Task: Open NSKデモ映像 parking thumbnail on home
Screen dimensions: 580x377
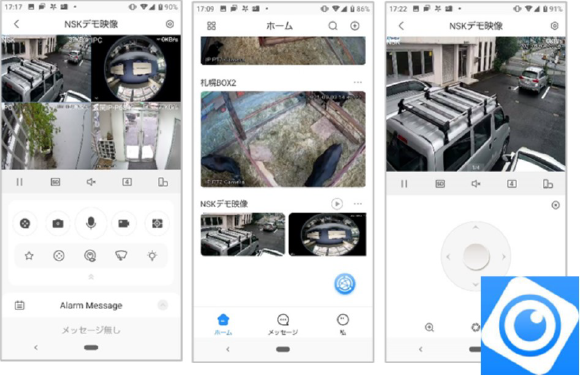Action: pyautogui.click(x=243, y=234)
